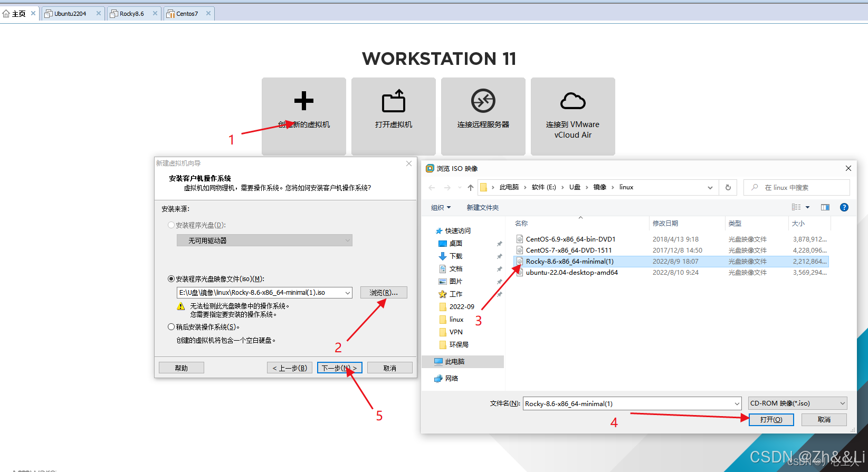Viewport: 868px width, 472px height.
Task: Open 文档 in the navigation pane
Action: [x=456, y=269]
